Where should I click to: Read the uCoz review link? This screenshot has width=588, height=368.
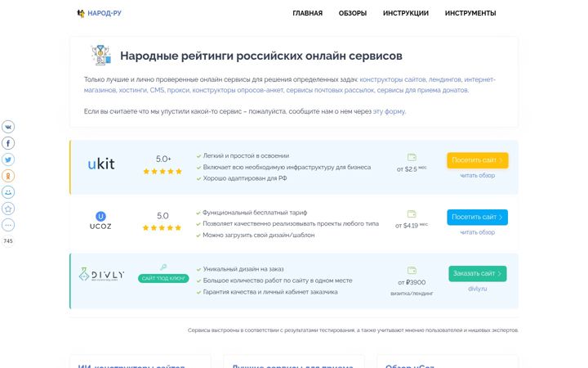coord(478,232)
